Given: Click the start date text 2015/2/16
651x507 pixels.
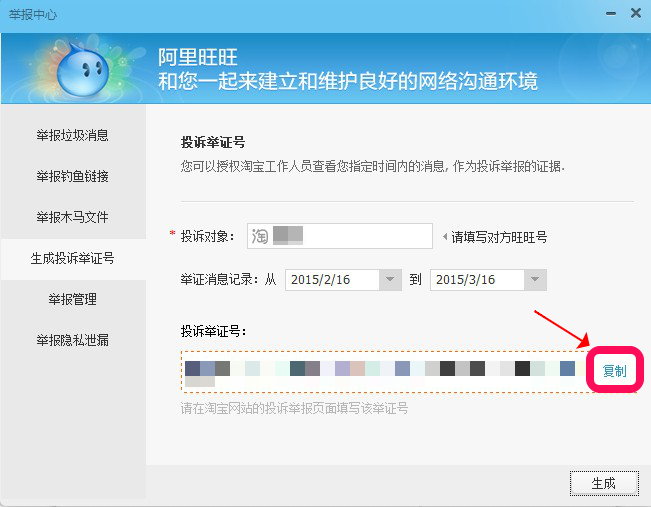Looking at the screenshot, I should pos(320,279).
